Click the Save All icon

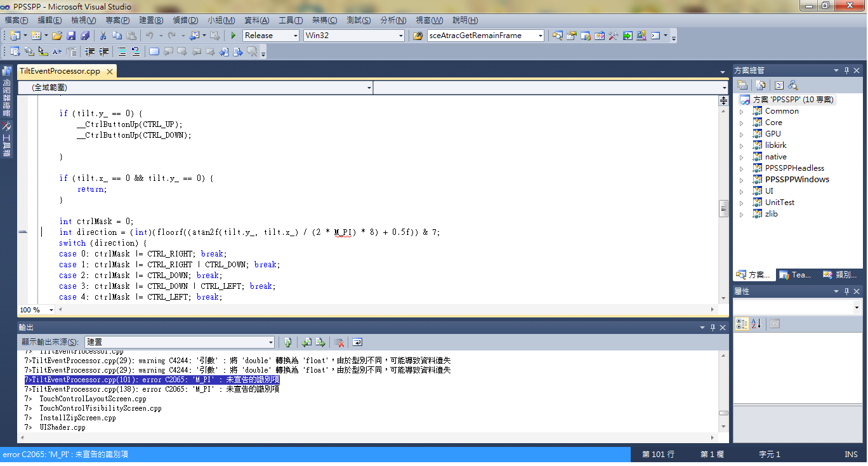(85, 36)
